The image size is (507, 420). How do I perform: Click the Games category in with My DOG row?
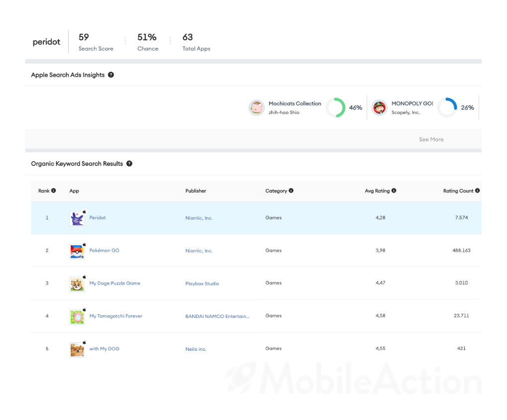[273, 348]
